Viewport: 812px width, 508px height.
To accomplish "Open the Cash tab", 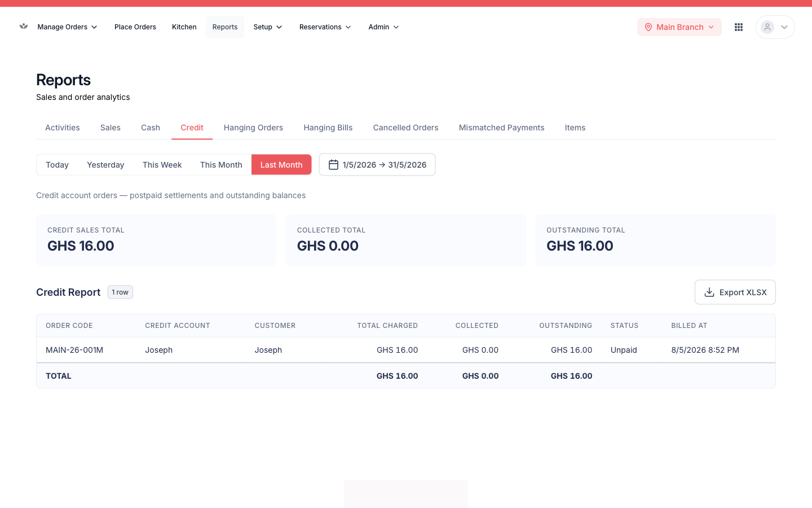I will click(151, 128).
